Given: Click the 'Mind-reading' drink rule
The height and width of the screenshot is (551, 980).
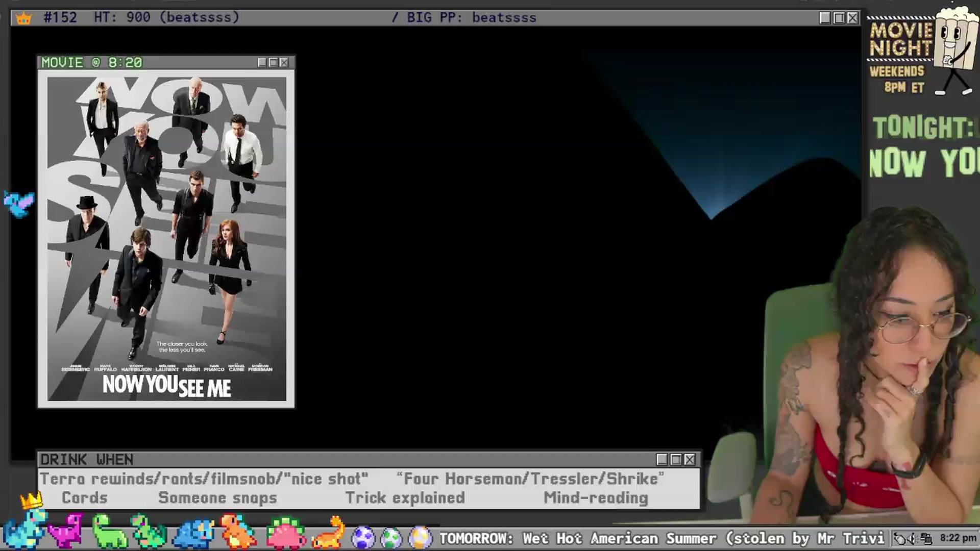Looking at the screenshot, I should pos(596,498).
